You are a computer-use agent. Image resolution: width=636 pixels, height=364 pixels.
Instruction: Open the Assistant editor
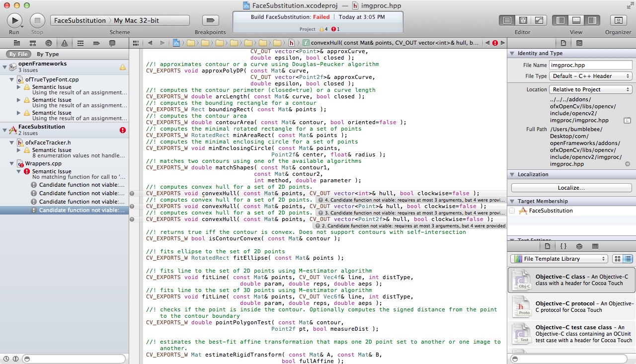523,20
